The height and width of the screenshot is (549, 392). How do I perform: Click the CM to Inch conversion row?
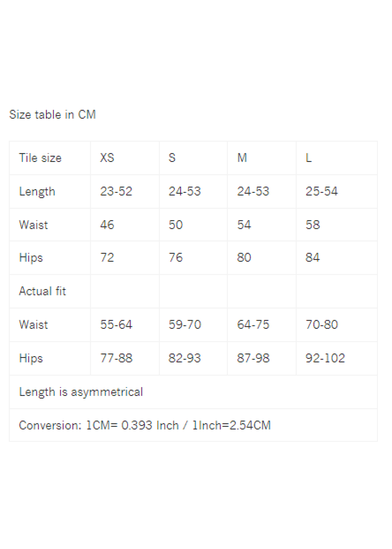coord(193,425)
